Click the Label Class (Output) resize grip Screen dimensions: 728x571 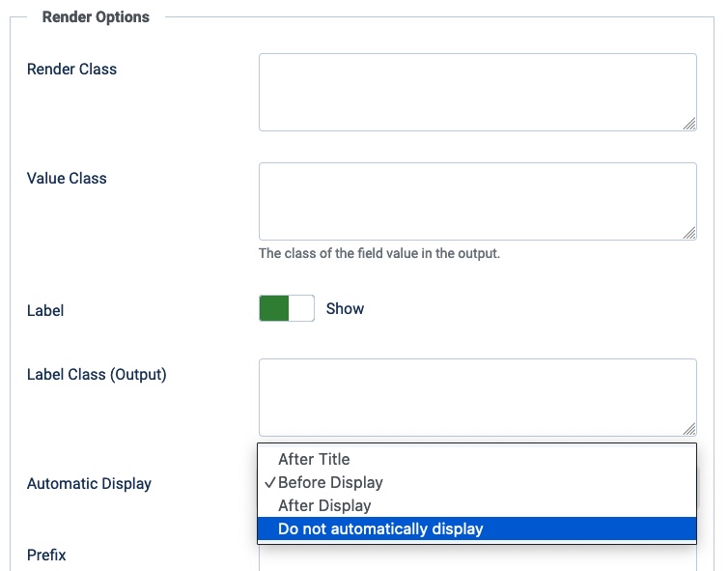(689, 429)
